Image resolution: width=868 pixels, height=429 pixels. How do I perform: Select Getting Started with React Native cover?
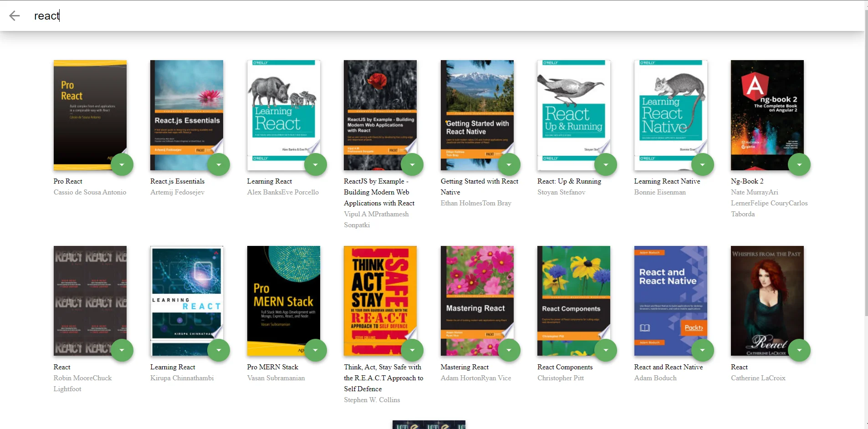(477, 115)
